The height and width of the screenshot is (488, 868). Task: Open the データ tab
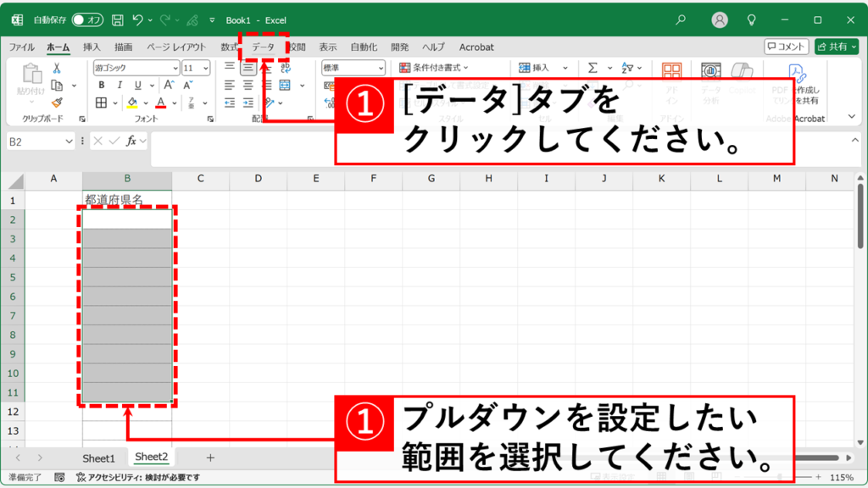(263, 47)
